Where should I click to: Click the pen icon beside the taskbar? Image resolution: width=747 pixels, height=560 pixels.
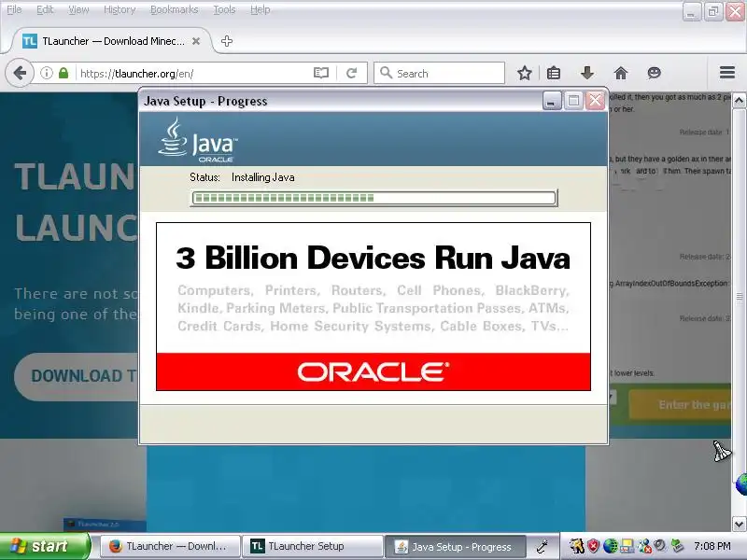543,546
